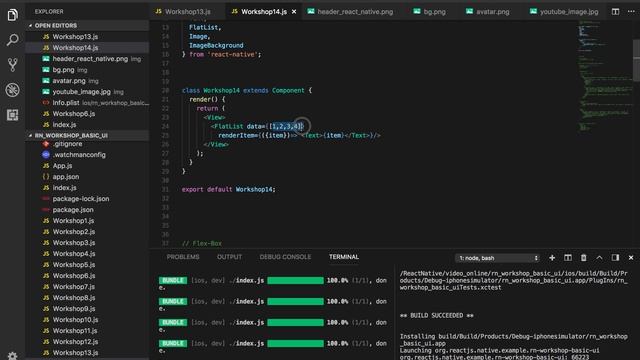Open Workshop12.js in file tree
640x360 pixels.
point(87,342)
